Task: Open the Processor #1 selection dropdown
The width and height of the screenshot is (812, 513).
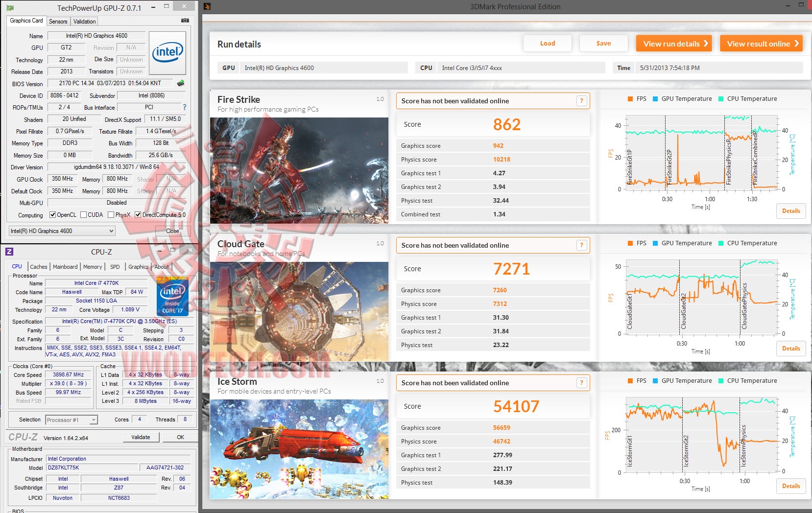Action: coord(72,420)
